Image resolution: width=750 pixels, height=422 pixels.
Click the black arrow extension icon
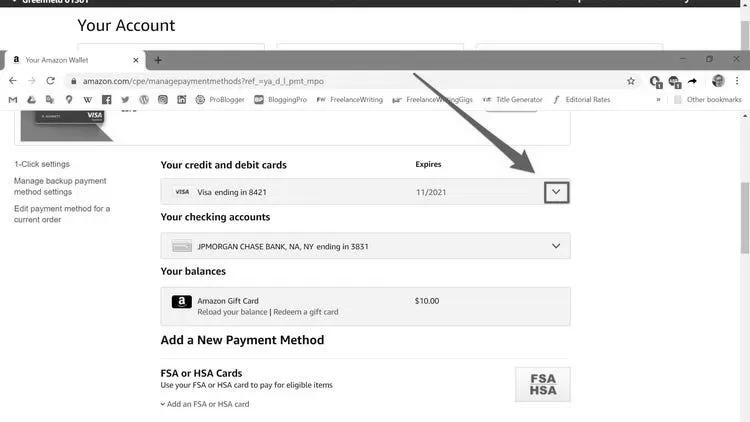[692, 81]
